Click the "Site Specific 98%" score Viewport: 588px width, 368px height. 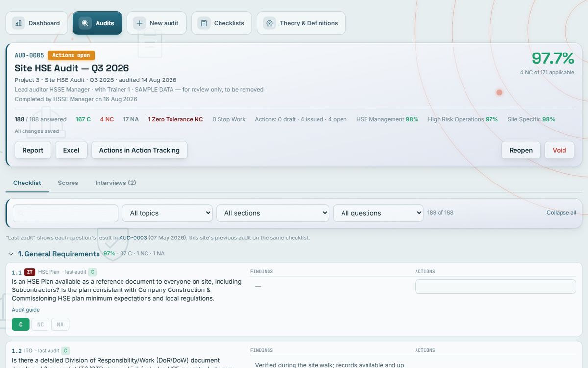coord(531,119)
